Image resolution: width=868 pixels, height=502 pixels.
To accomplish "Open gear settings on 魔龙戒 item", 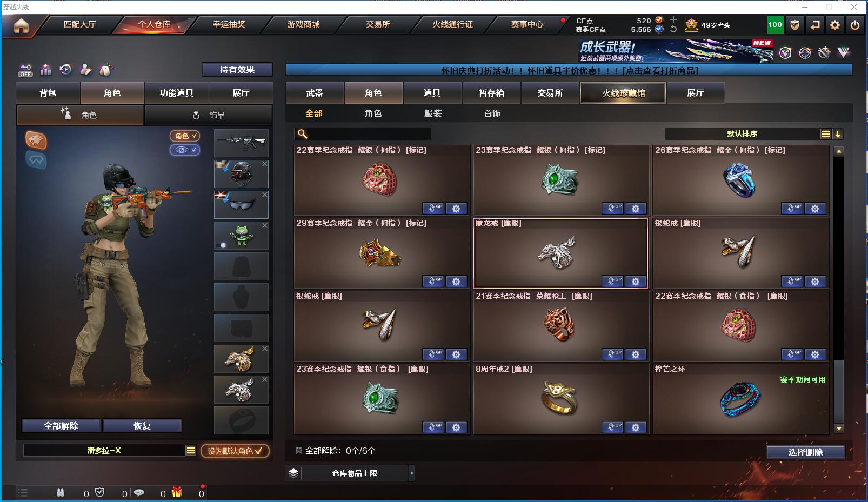I will tap(636, 282).
